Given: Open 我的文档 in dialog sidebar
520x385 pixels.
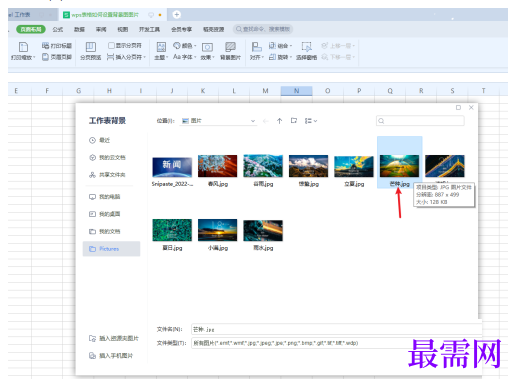Looking at the screenshot, I should coord(105,231).
